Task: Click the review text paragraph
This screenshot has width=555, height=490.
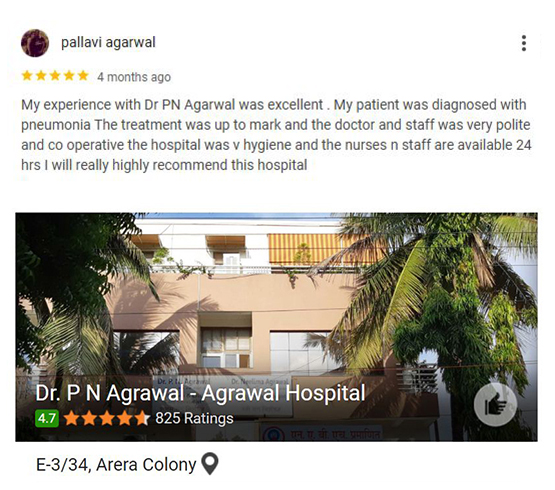Action: (276, 135)
